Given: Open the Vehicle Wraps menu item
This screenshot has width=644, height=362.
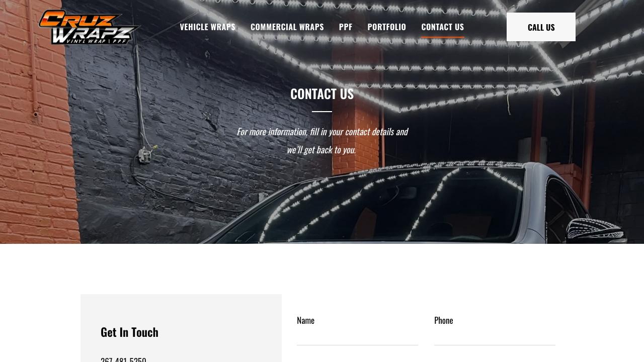Looking at the screenshot, I should [x=207, y=27].
